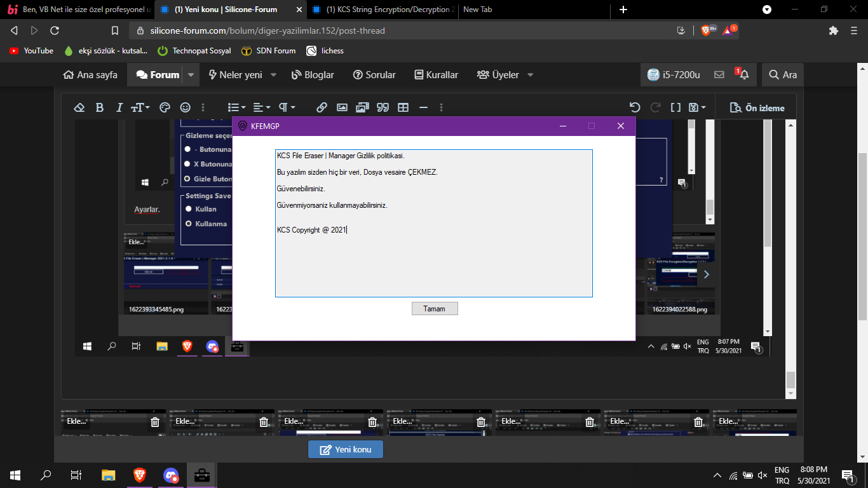Viewport: 868px width, 488px height.
Task: Switch to the KCS String Encryption tab
Action: click(383, 10)
